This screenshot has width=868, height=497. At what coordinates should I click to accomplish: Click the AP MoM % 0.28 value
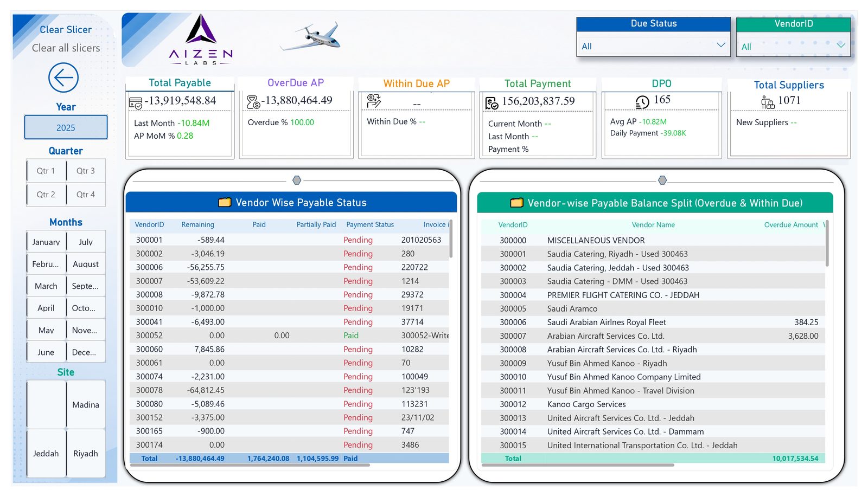tap(185, 135)
